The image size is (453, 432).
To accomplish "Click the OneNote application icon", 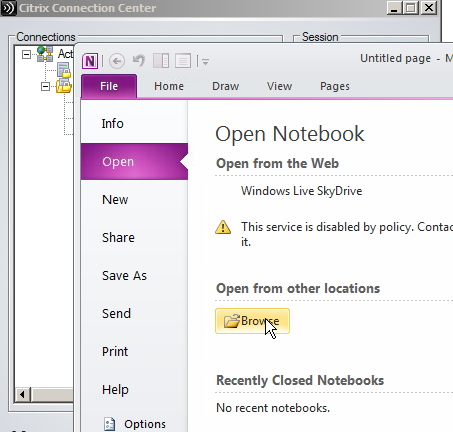I will [90, 61].
